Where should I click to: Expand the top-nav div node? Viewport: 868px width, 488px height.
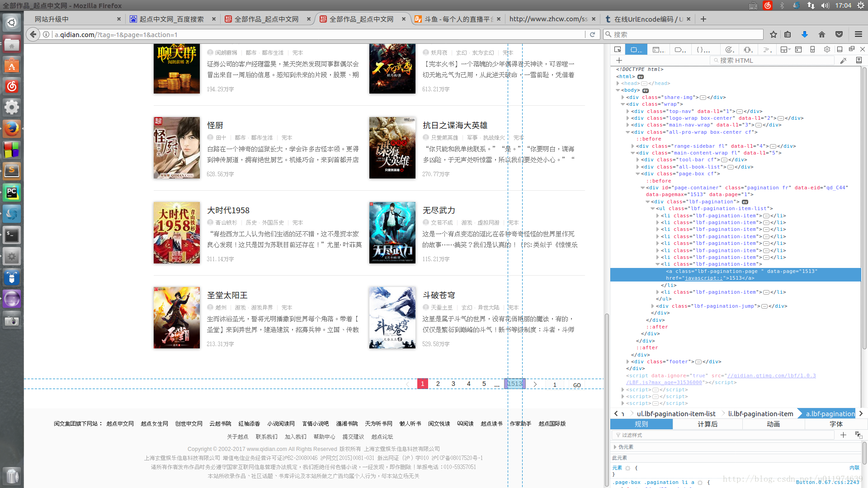click(x=627, y=111)
